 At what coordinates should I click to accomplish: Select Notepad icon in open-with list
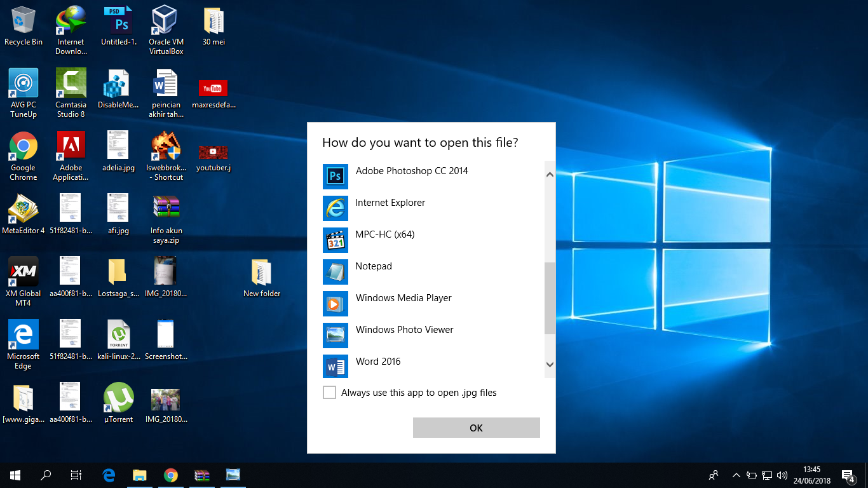(x=336, y=272)
